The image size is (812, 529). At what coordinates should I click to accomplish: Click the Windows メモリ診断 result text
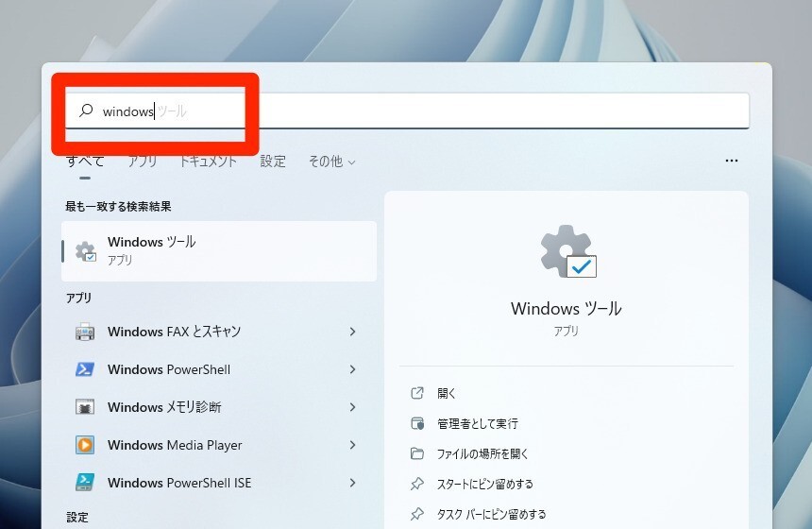click(164, 407)
